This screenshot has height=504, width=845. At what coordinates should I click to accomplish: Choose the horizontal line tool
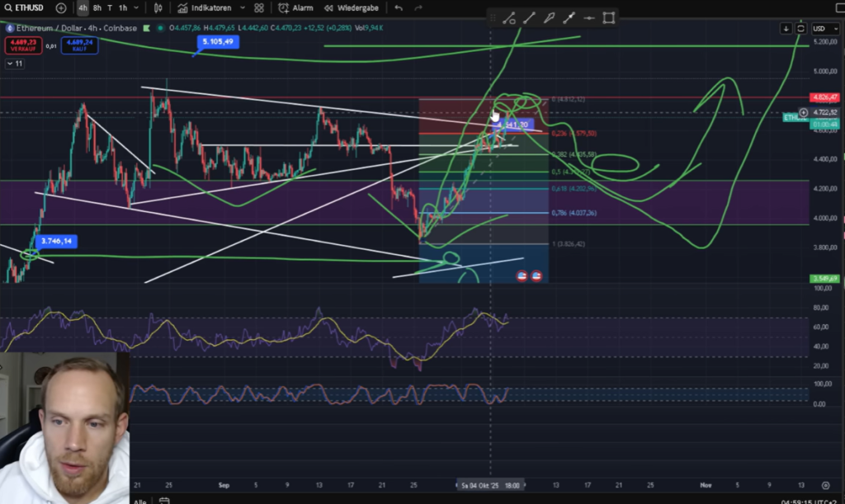click(x=589, y=17)
